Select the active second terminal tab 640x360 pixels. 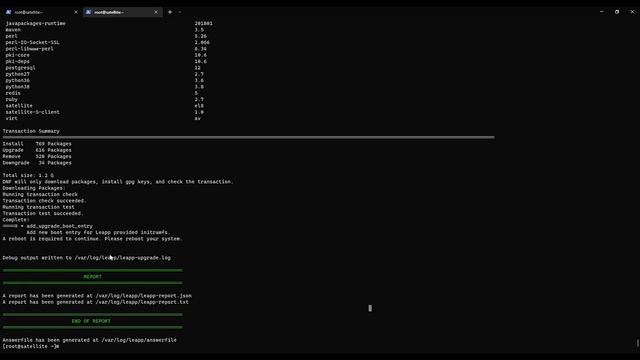pos(122,12)
